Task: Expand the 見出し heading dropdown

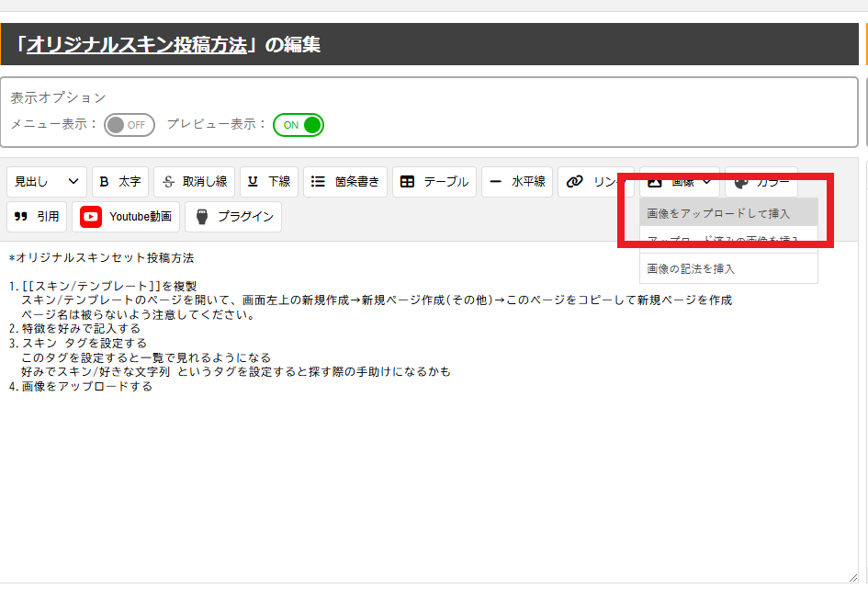Action: [47, 182]
